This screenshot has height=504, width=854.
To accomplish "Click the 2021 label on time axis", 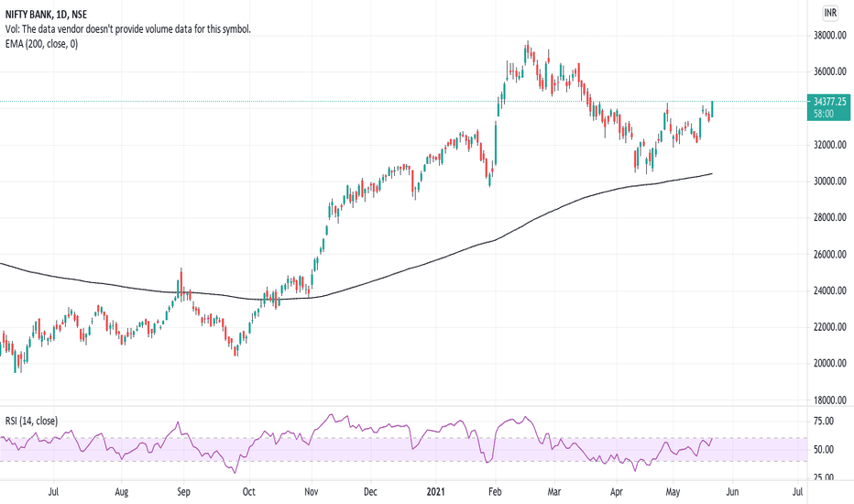I will pyautogui.click(x=436, y=491).
